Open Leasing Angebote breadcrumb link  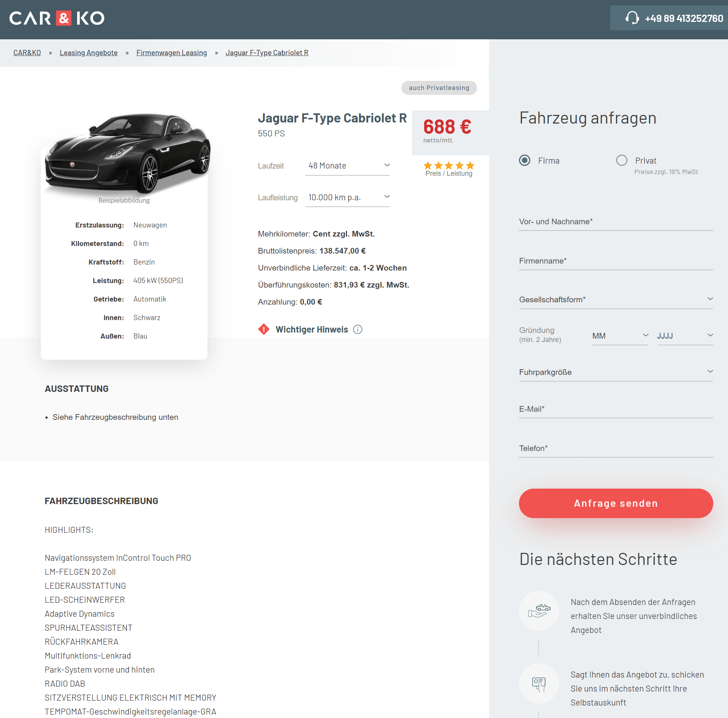[88, 53]
